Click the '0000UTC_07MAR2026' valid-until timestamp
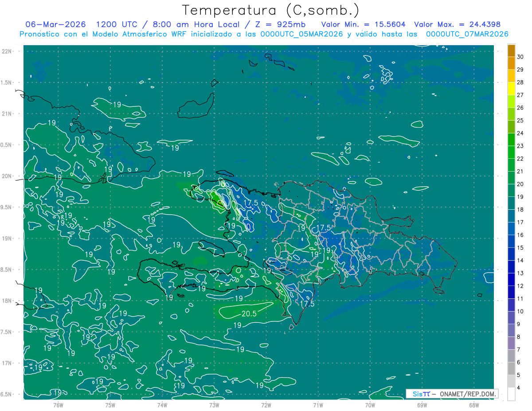Image resolution: width=532 pixels, height=411 pixels. 466,34
